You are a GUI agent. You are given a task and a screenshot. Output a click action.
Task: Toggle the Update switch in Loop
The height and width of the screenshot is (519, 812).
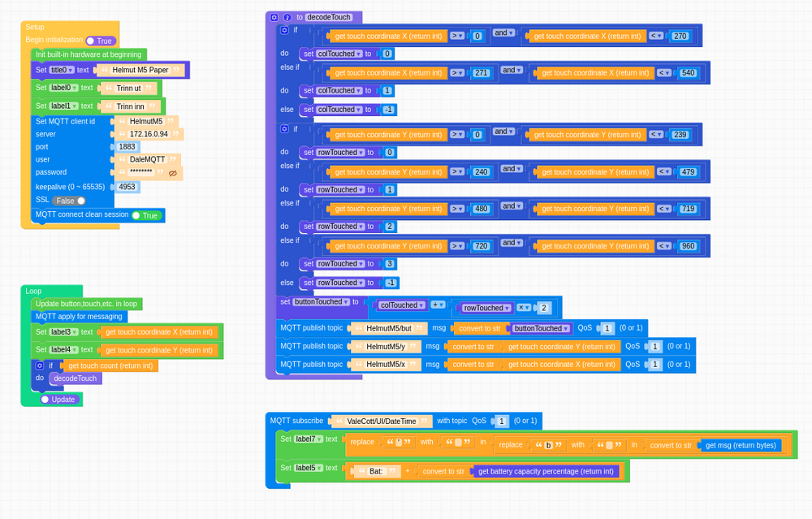click(x=58, y=399)
